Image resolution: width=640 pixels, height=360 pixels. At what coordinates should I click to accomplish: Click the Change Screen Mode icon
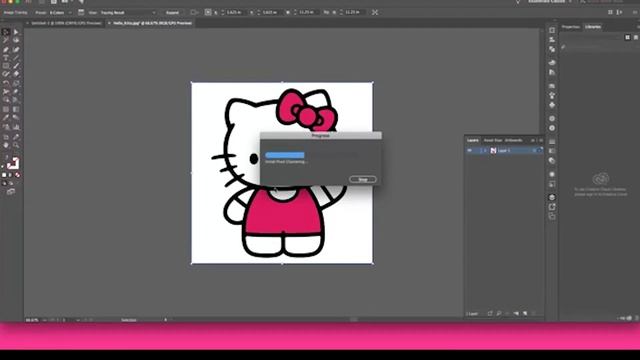click(x=11, y=191)
